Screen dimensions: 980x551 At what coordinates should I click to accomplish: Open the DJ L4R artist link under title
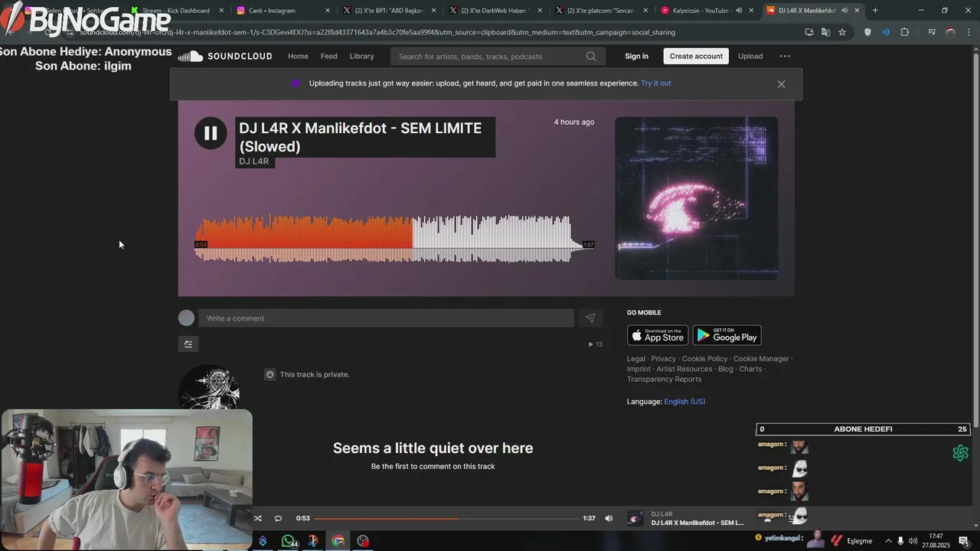tap(253, 161)
